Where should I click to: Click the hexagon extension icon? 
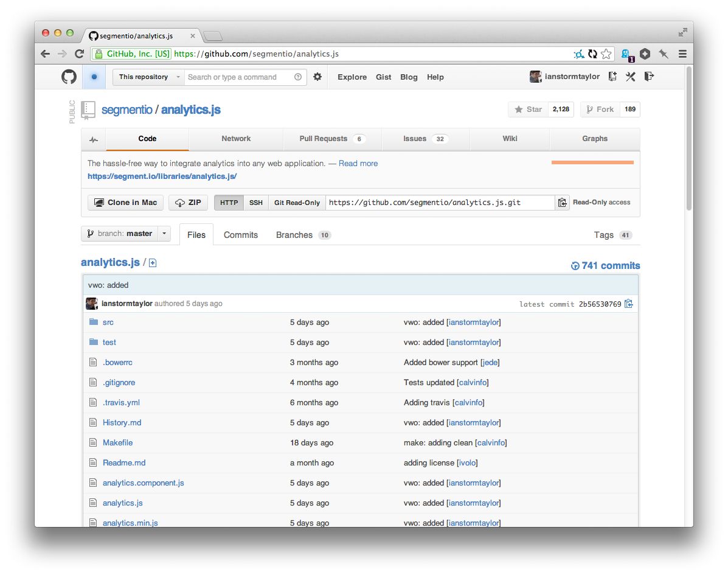(645, 54)
